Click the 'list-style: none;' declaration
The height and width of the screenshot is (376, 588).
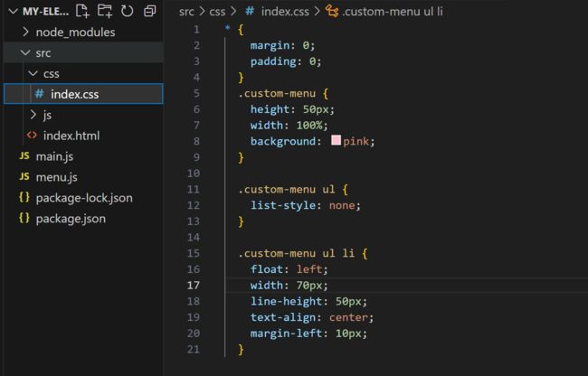pyautogui.click(x=306, y=205)
